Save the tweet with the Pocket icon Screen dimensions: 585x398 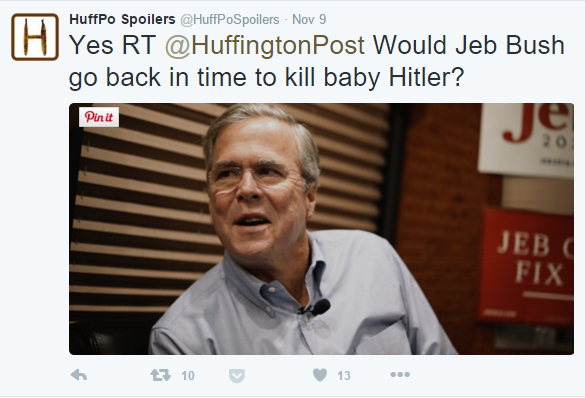(x=237, y=376)
